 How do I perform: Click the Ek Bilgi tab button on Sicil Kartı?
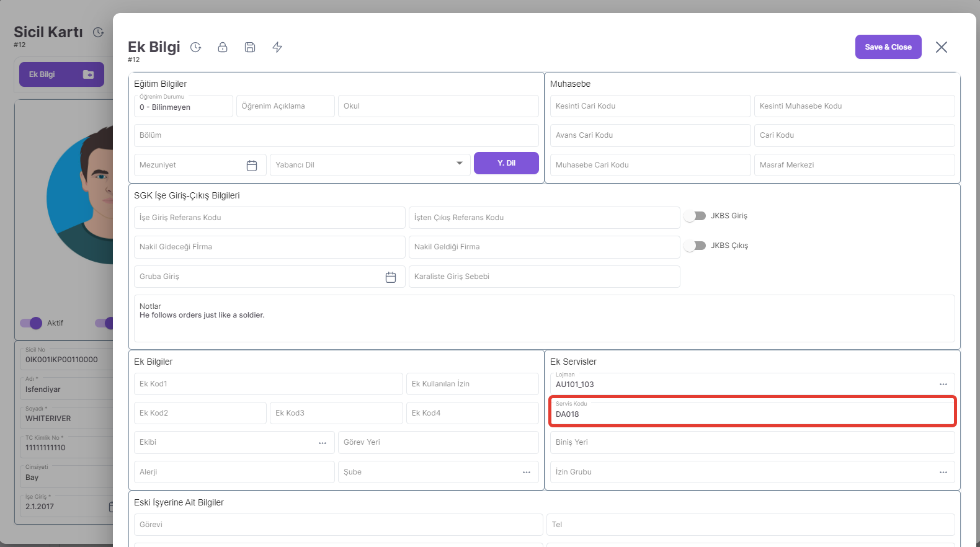[x=61, y=74]
